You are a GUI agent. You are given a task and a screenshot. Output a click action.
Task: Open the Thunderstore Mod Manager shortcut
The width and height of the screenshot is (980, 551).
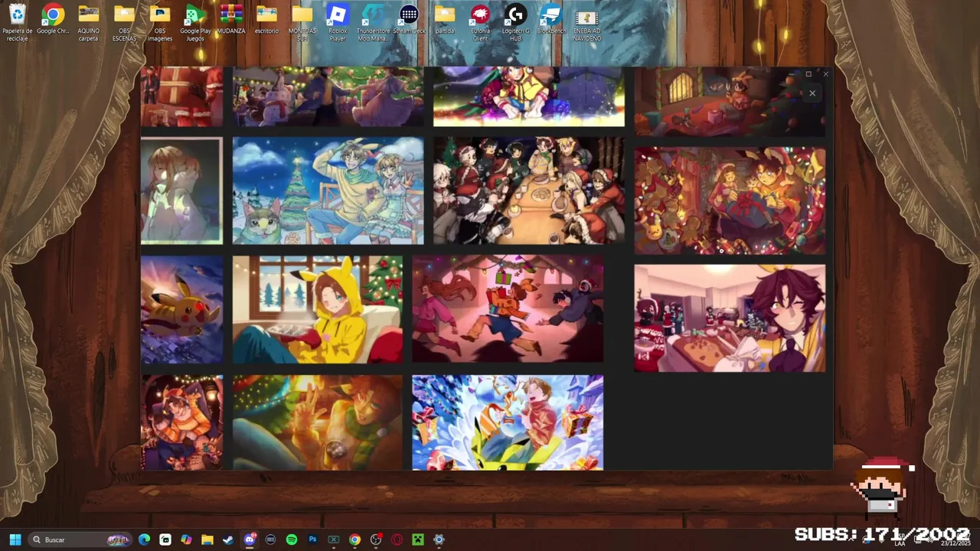click(374, 22)
